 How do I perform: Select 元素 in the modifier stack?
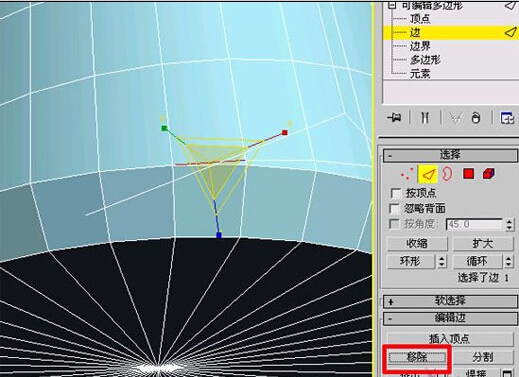420,73
